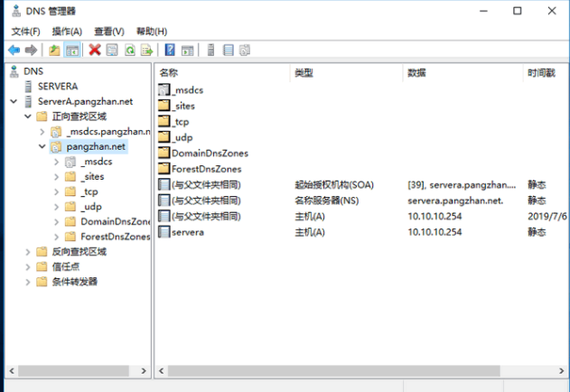Toggle the show/hide console tree icon

[x=72, y=50]
